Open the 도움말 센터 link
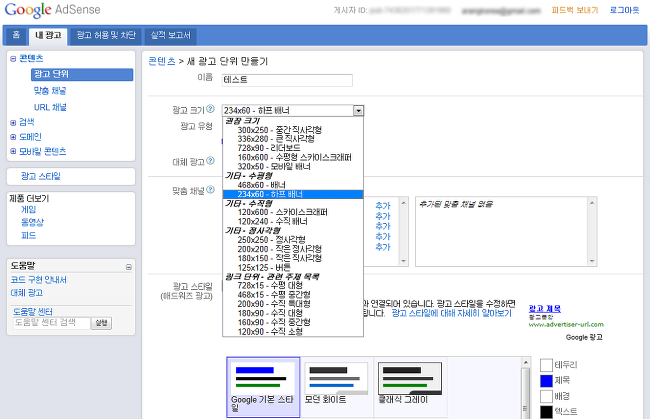This screenshot has width=650, height=419. tap(33, 311)
